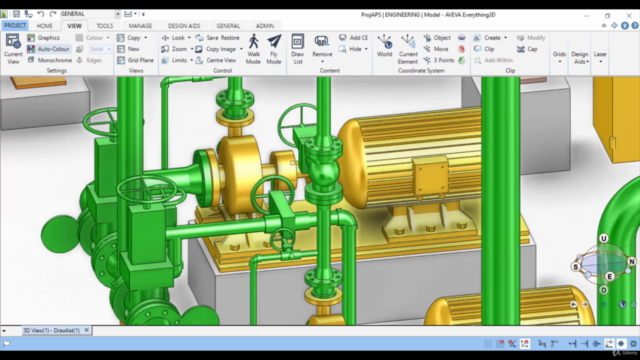Expand the Limits dropdown
The image size is (640, 360).
tap(191, 60)
